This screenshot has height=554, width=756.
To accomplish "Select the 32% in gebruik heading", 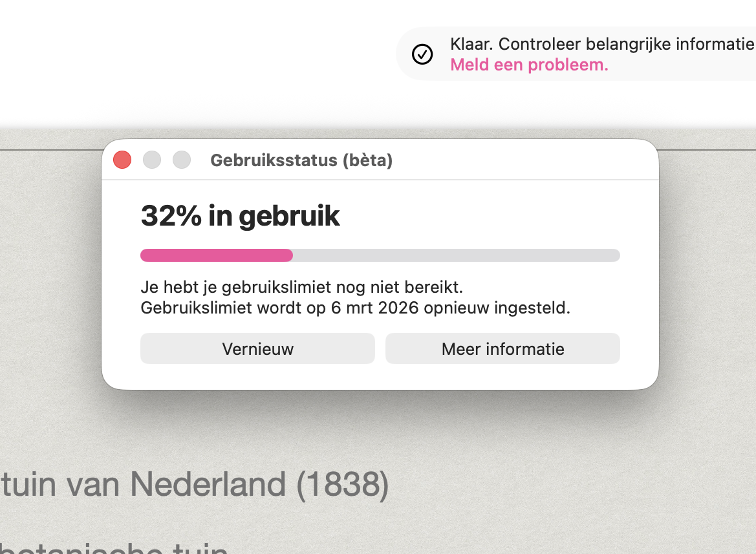I will [240, 216].
